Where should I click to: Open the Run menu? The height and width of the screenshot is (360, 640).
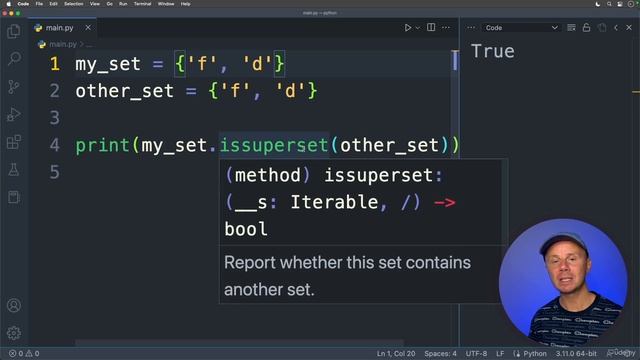(x=123, y=4)
